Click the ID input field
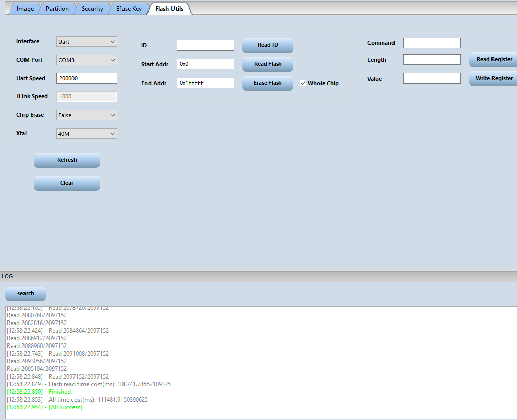The image size is (517, 420). click(x=205, y=45)
